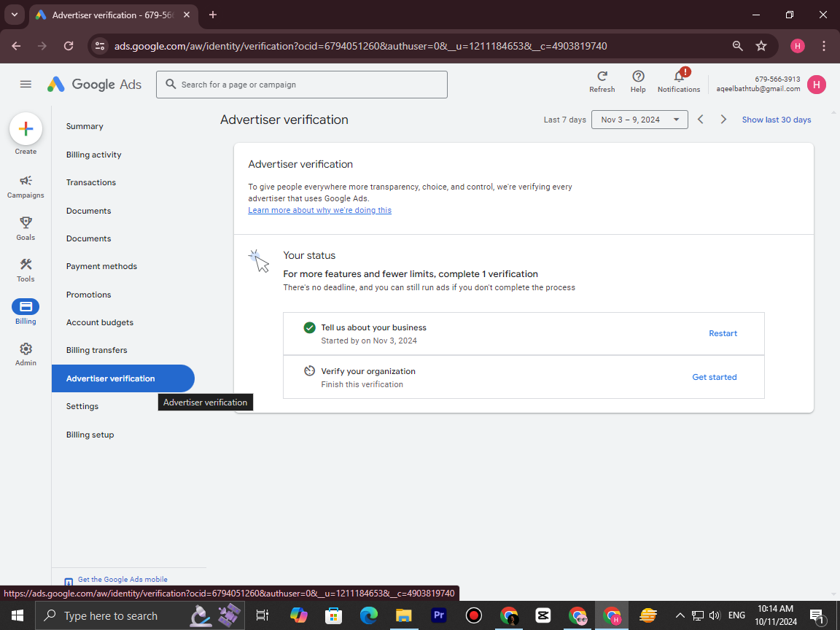840x630 pixels.
Task: Open CapCut from taskbar
Action: click(543, 615)
